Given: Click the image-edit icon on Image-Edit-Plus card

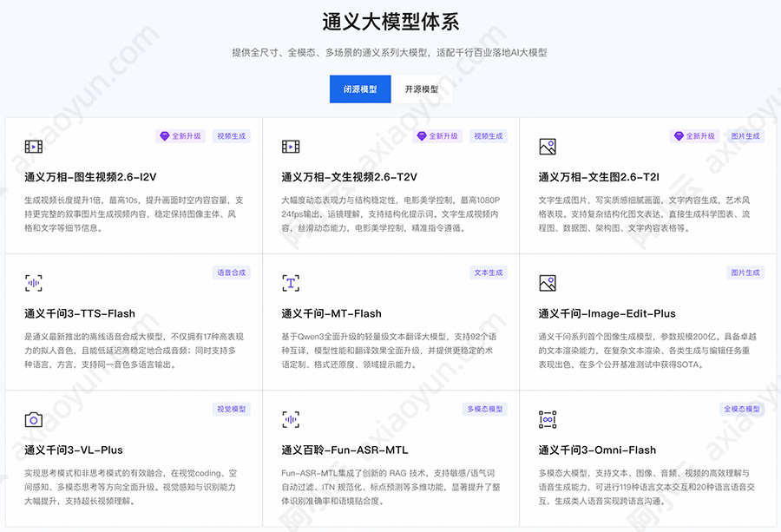Looking at the screenshot, I should pos(549,282).
